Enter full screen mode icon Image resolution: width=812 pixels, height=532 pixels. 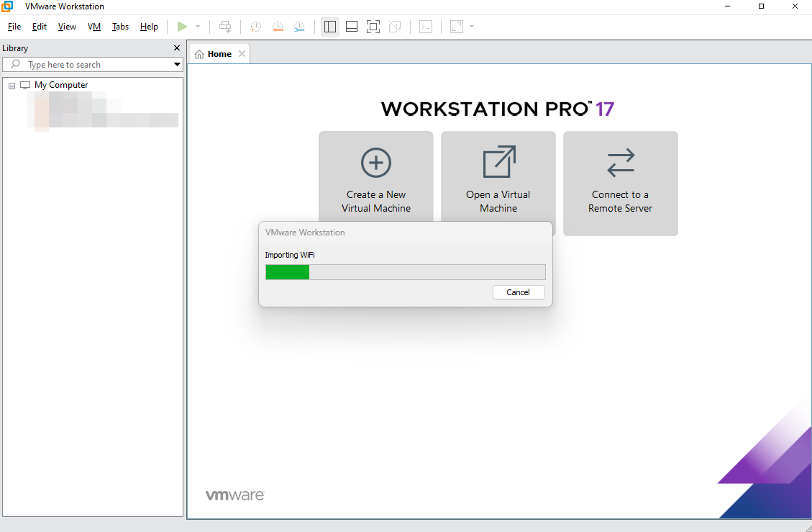[373, 27]
